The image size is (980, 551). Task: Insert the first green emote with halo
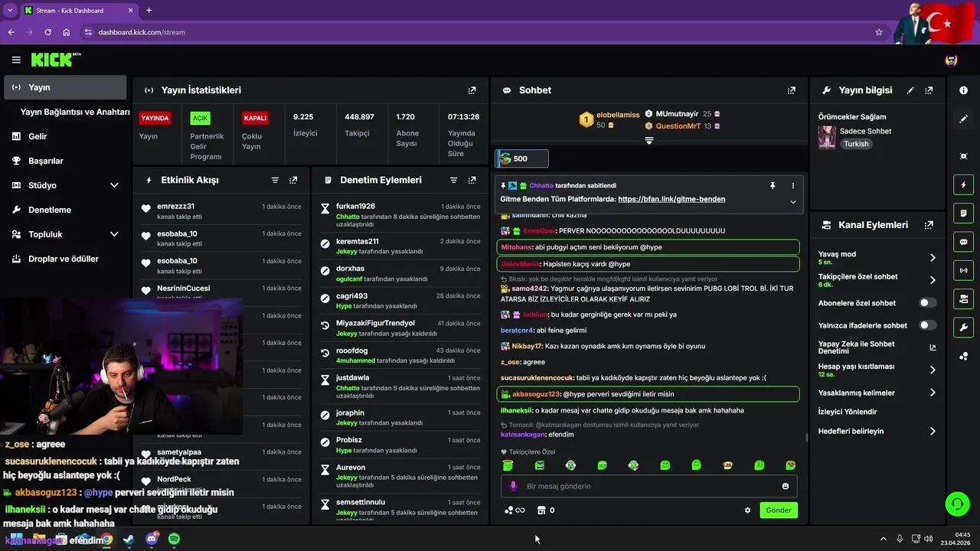pos(508,465)
